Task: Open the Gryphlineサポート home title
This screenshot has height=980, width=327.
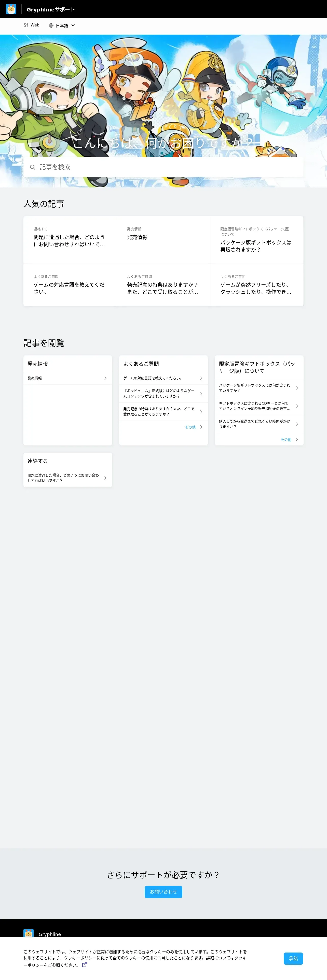Action: 51,9
